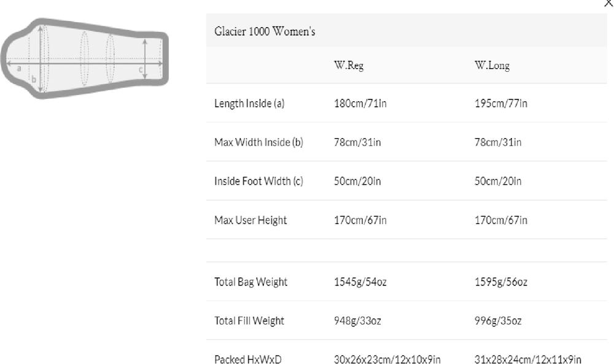Viewport: 614px width, 364px height.
Task: Click the 1545g/54oz bag weight value
Action: point(360,282)
